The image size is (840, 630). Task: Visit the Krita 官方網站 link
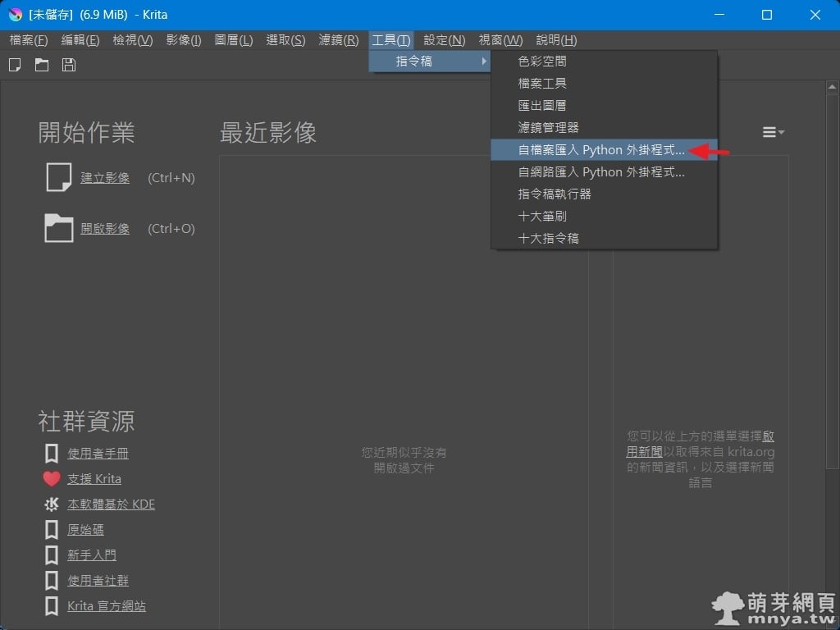coord(107,606)
